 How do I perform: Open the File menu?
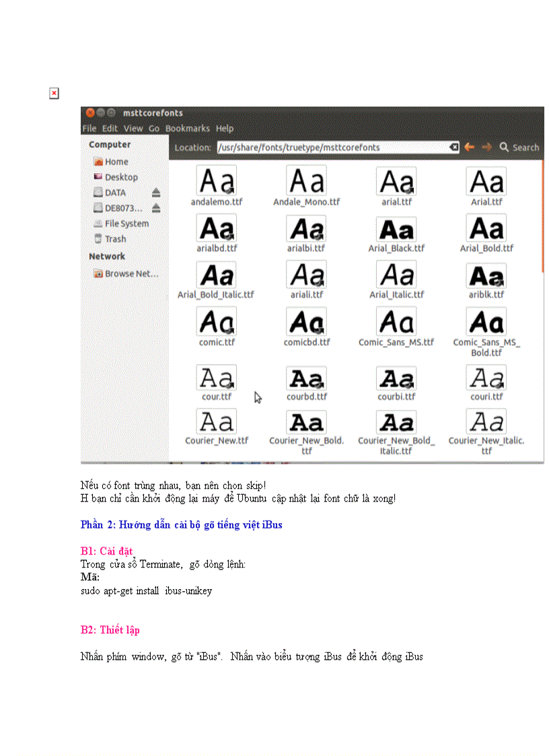(x=89, y=129)
